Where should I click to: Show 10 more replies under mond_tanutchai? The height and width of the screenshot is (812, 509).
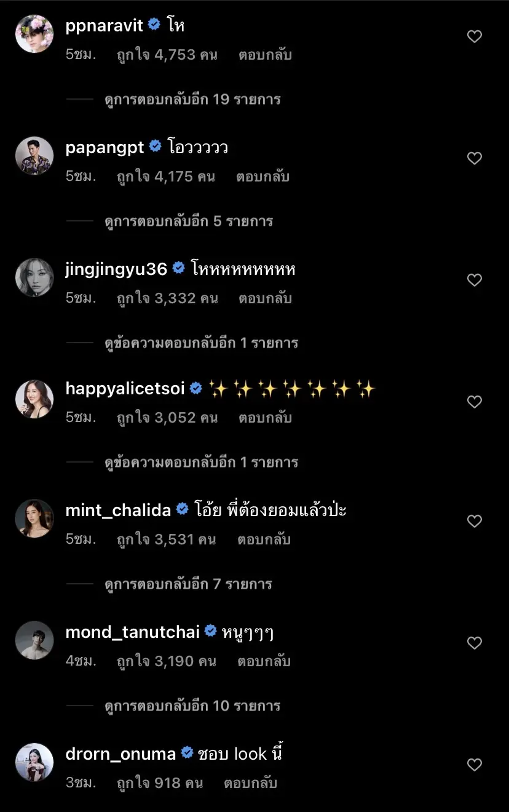click(x=192, y=706)
